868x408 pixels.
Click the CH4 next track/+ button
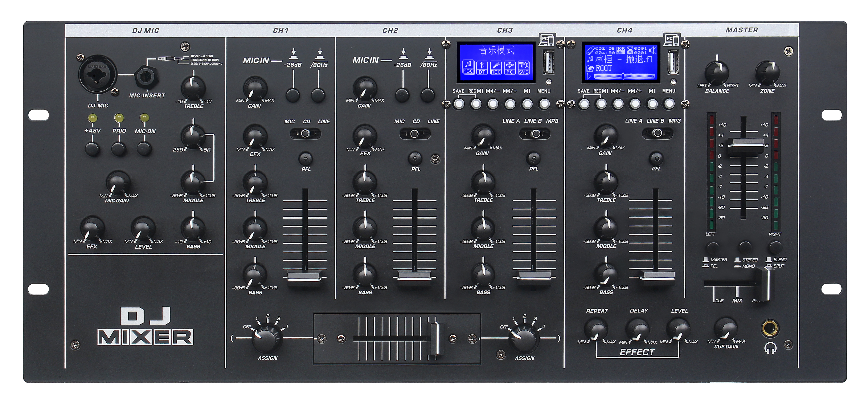click(635, 104)
